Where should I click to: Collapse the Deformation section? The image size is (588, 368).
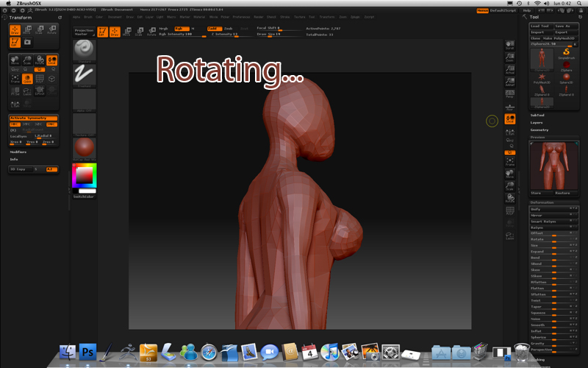click(542, 203)
